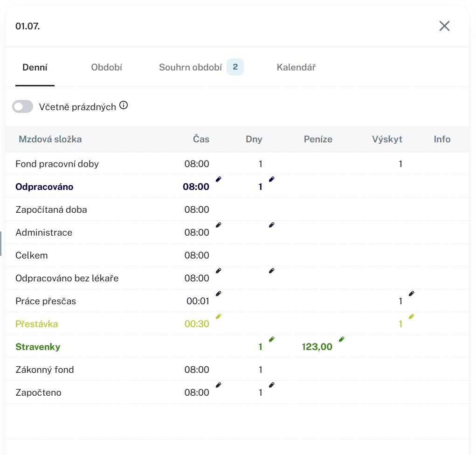Screen dimensions: 476x455
Task: Select the Přestávka row label
Action: [37, 324]
